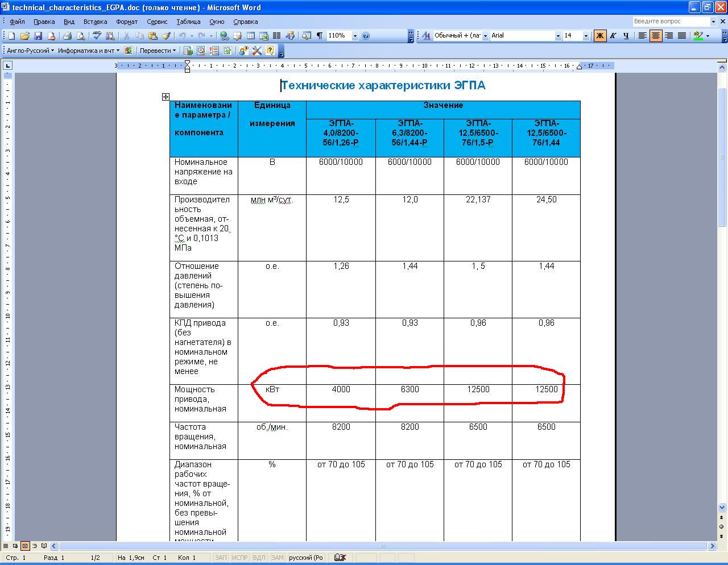This screenshot has height=565, width=728.
Task: Open the Вставка menu
Action: pos(95,22)
